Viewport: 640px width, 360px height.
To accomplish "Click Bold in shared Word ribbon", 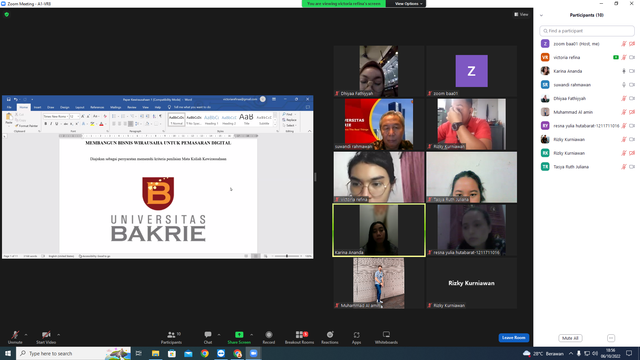I will (45, 124).
